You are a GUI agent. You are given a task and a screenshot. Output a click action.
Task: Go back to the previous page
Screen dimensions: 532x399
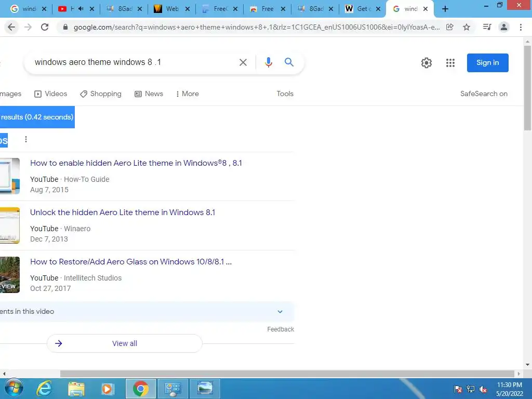[11, 27]
